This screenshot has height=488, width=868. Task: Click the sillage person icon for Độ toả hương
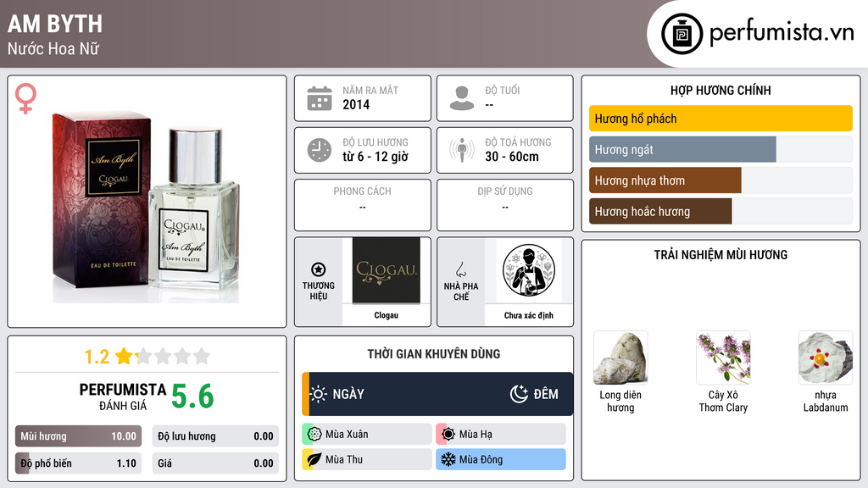(462, 150)
